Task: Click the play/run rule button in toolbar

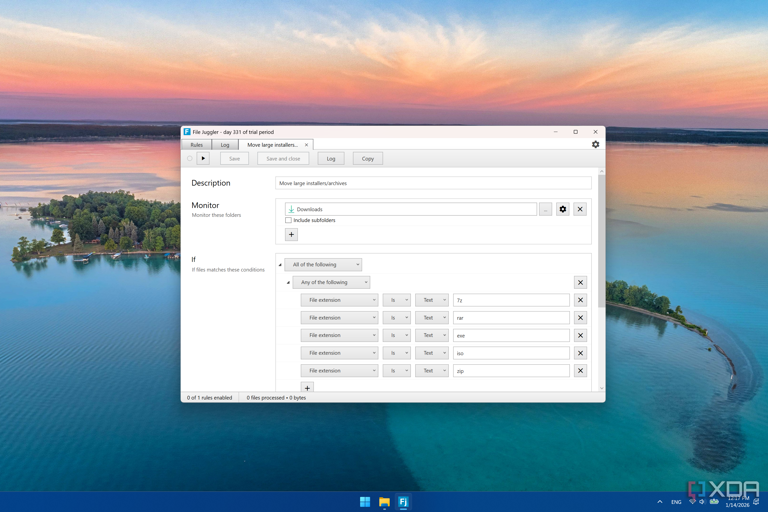Action: (x=203, y=158)
